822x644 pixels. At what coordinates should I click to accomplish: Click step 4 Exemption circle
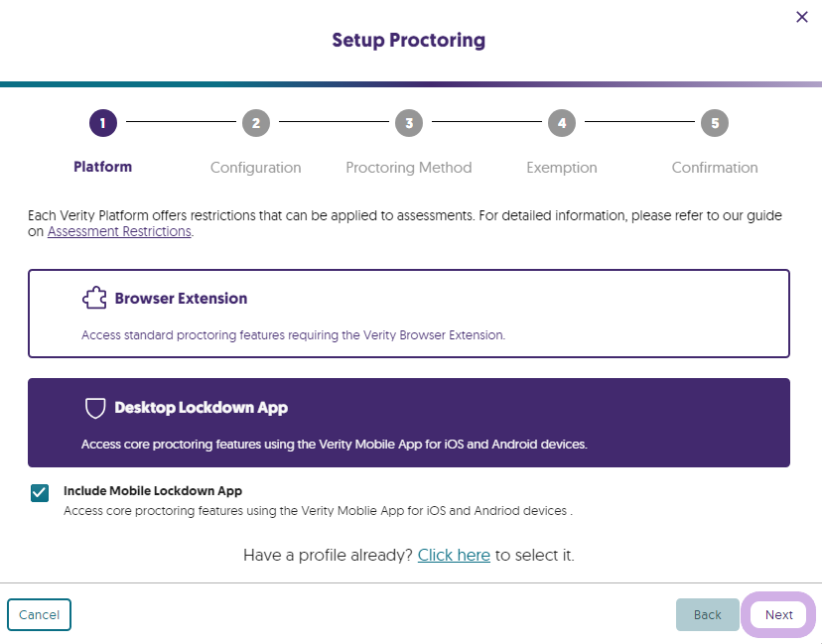pyautogui.click(x=561, y=123)
